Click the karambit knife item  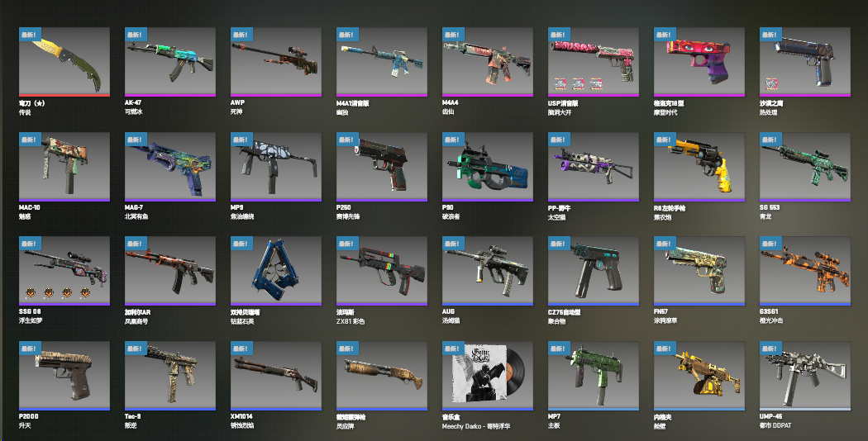click(64, 61)
